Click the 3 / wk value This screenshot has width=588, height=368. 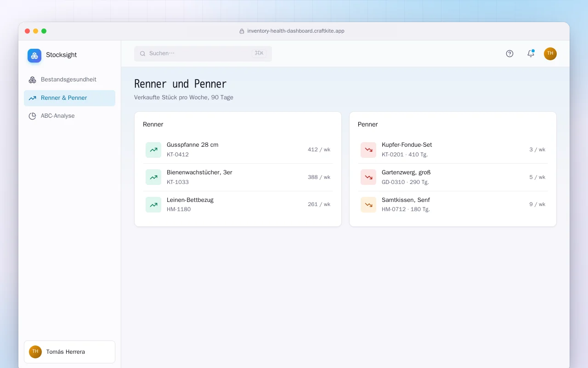[x=537, y=149]
